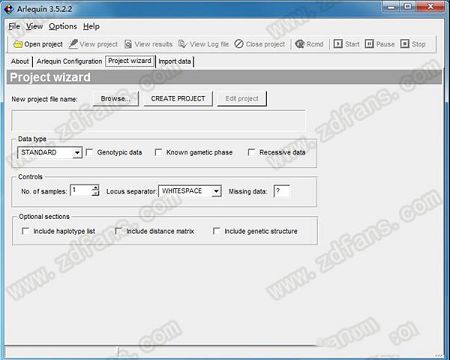Maximize the Arlequin window
450x360 pixels.
click(x=408, y=7)
